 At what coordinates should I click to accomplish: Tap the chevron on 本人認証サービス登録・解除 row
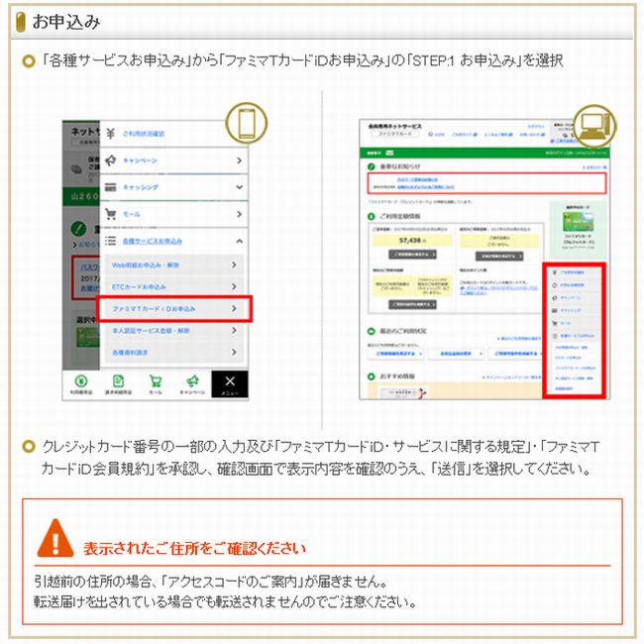pos(234,330)
